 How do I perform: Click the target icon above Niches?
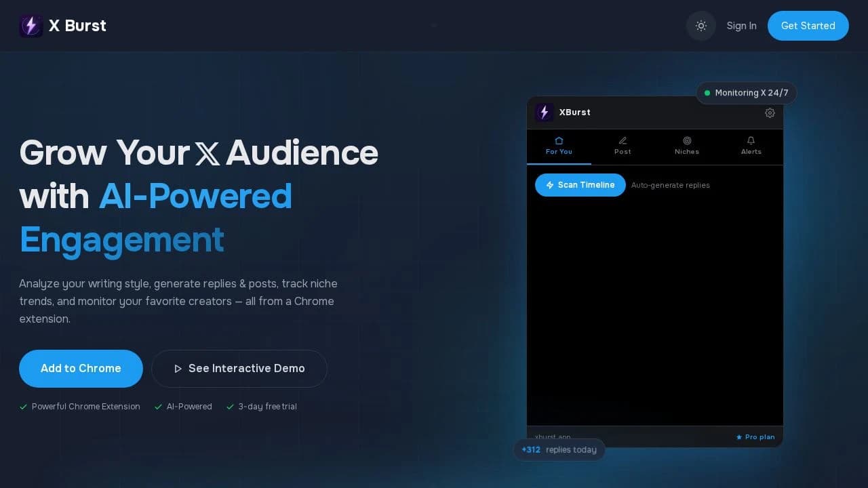[x=686, y=140]
